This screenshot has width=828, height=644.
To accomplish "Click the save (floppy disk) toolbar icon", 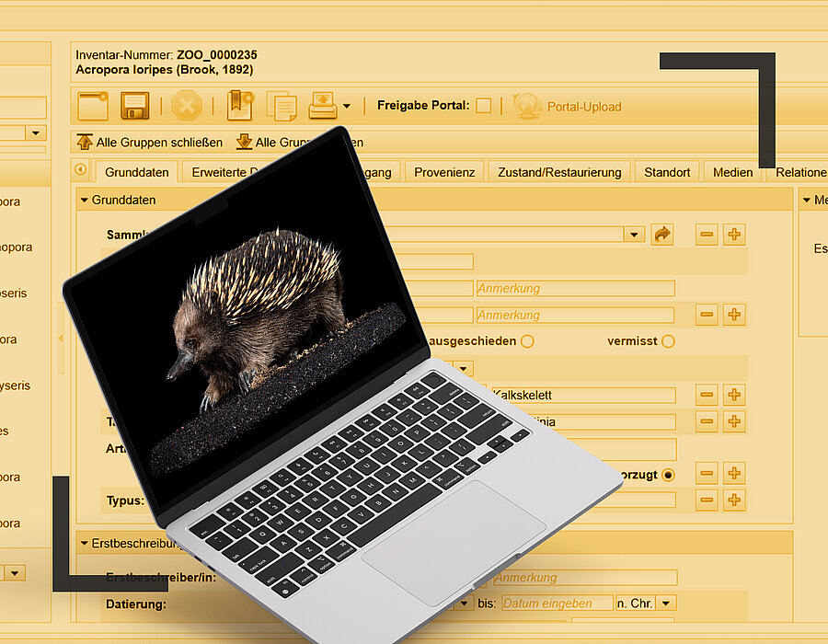I will click(134, 106).
